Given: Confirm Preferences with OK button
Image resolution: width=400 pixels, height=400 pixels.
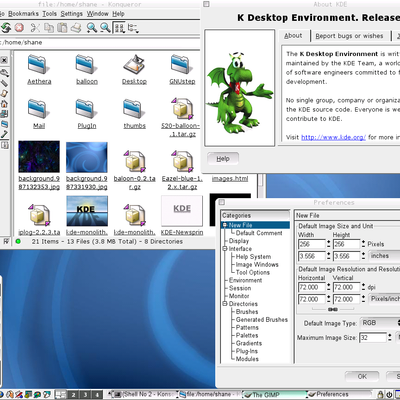Looking at the screenshot, I should click(x=362, y=376).
